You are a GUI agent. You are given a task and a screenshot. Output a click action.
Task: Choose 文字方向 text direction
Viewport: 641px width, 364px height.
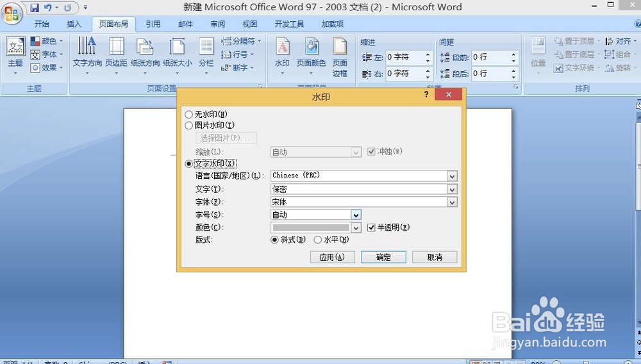click(x=87, y=56)
